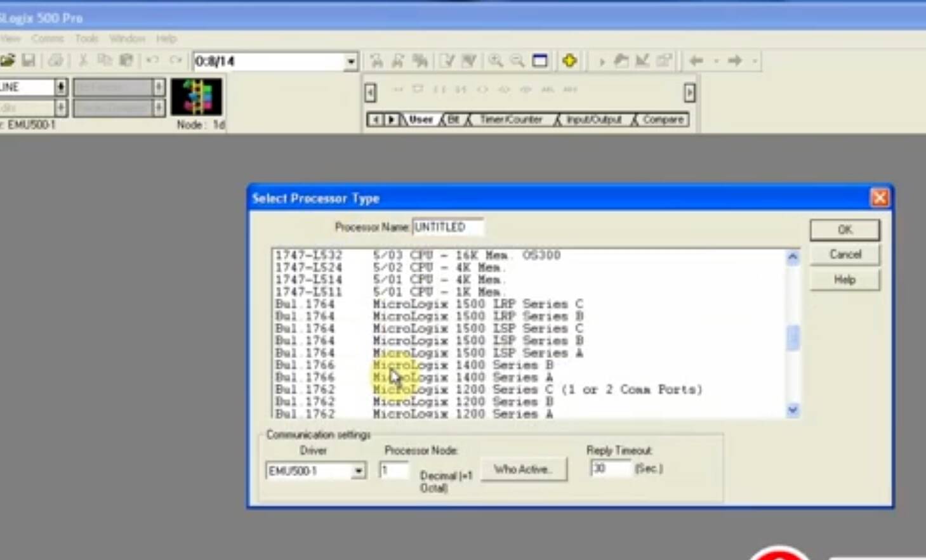The image size is (926, 560).
Task: Click the save floppy disk icon
Action: 29,61
